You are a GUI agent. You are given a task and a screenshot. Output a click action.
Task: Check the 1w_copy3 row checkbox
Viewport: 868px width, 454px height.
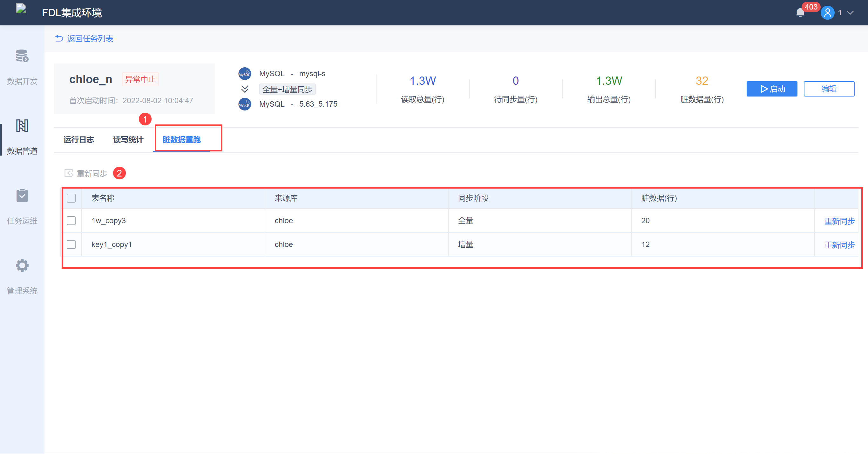pyautogui.click(x=71, y=221)
